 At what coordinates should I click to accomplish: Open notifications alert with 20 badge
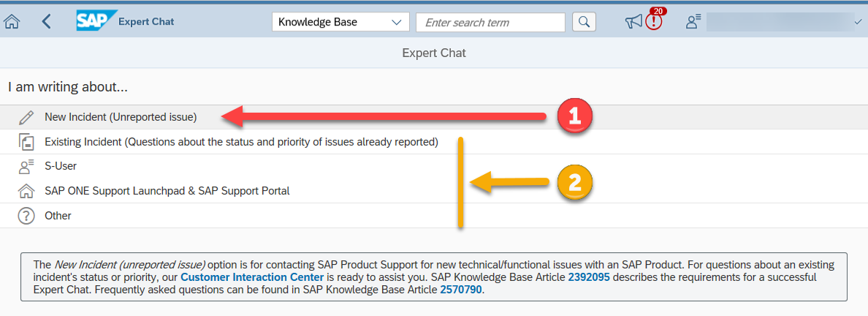click(x=653, y=22)
